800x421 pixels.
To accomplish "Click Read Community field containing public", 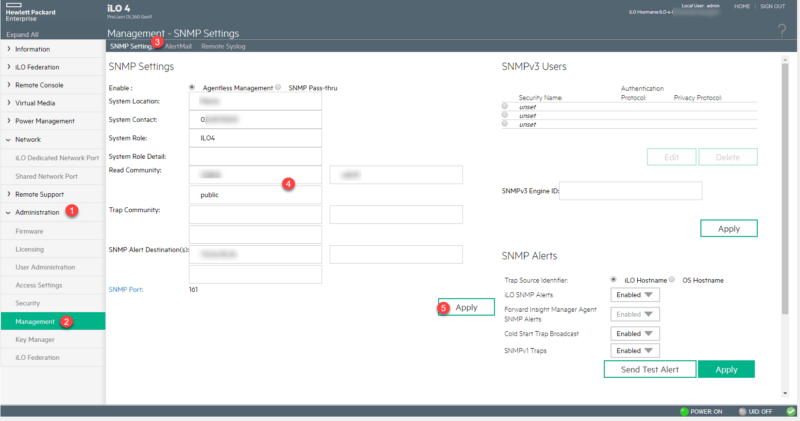I will (x=255, y=195).
